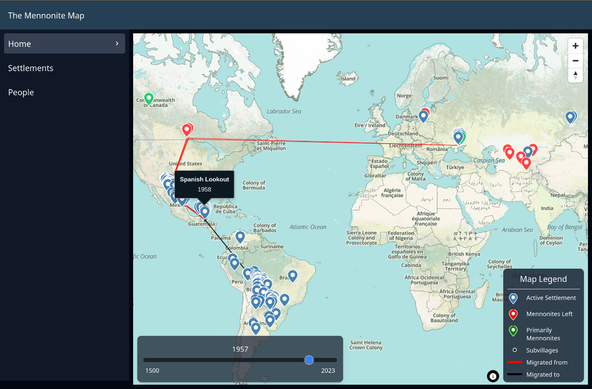
Task: Click the green Primarily Mennonites legend icon
Action: tap(513, 331)
